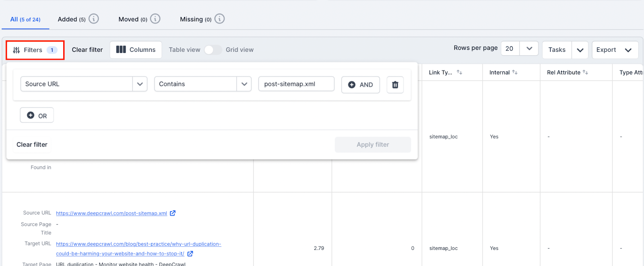Open the Columns selector button
Screen dimensions: 644x266
point(136,50)
